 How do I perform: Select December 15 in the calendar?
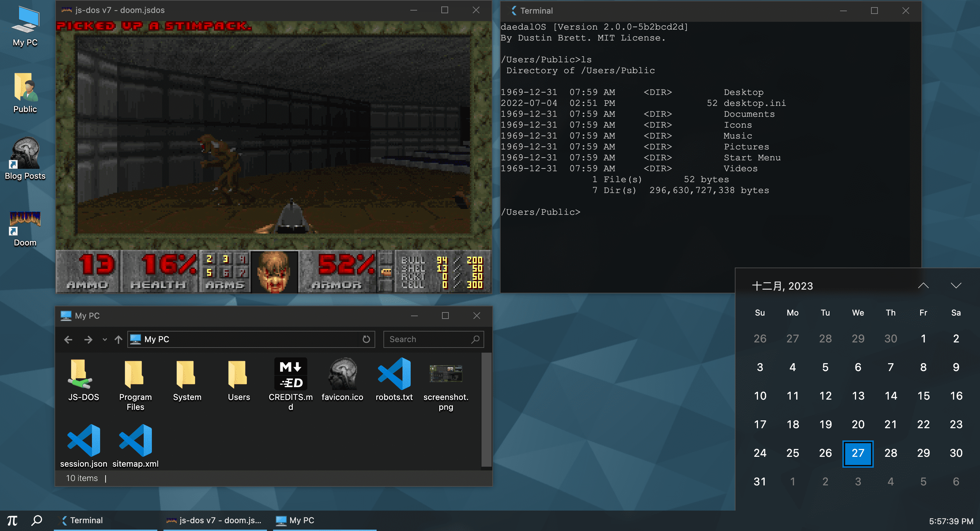coord(923,396)
